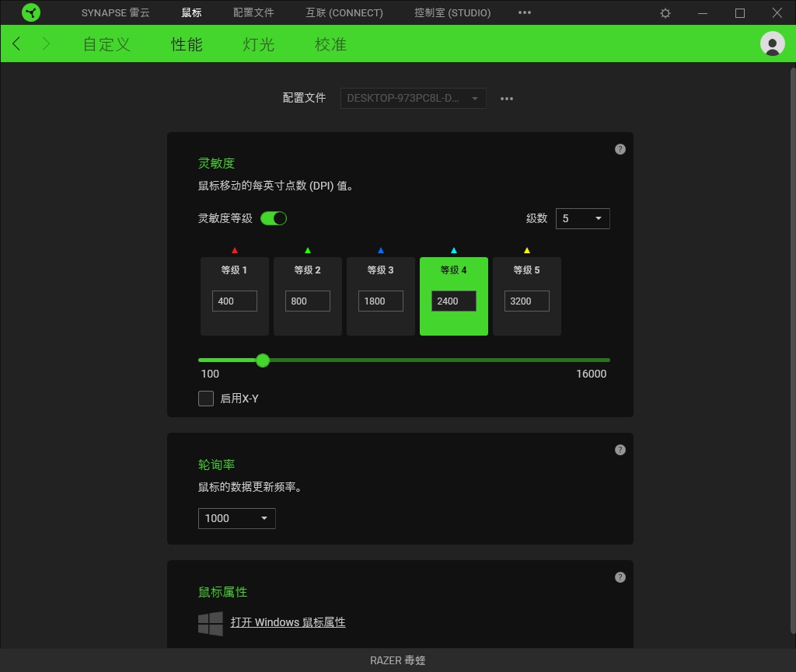Open 互联 (CONNECT) tab
Image resolution: width=796 pixels, height=672 pixels.
coord(344,12)
